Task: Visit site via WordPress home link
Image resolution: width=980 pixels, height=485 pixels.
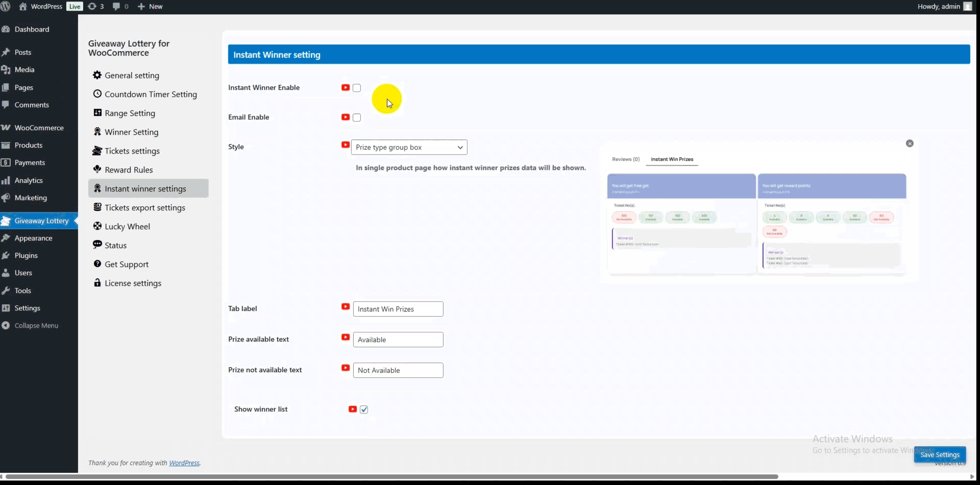Action: pos(40,7)
